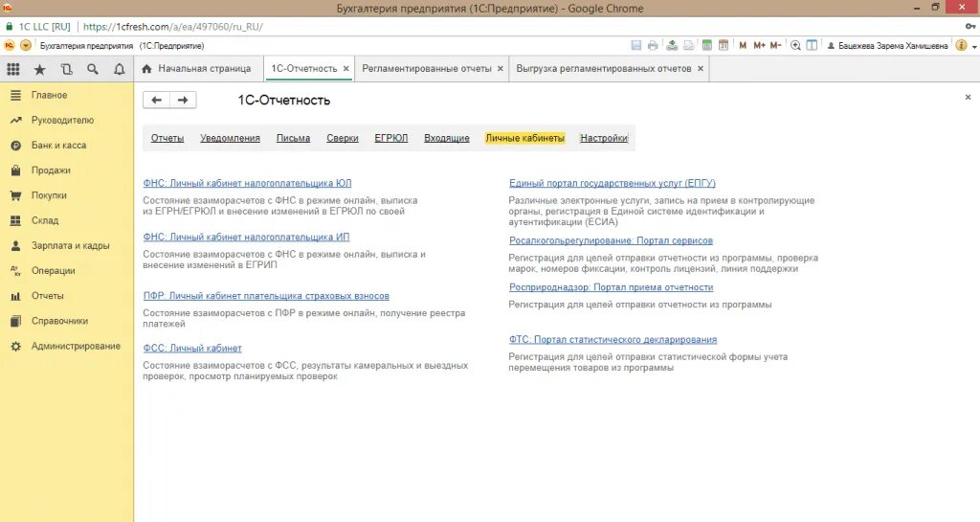Click the M- memory subtract button
980x522 pixels.
click(x=775, y=45)
